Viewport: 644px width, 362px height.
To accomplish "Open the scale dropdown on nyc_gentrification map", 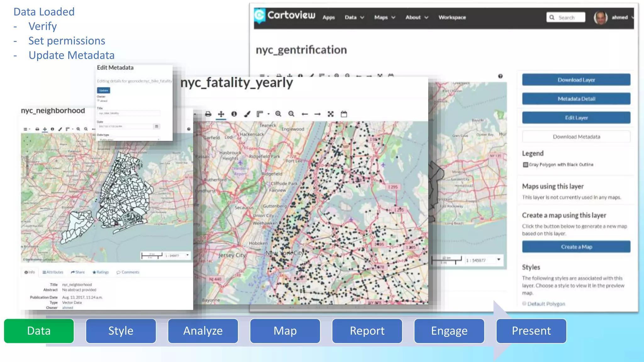I will 499,260.
